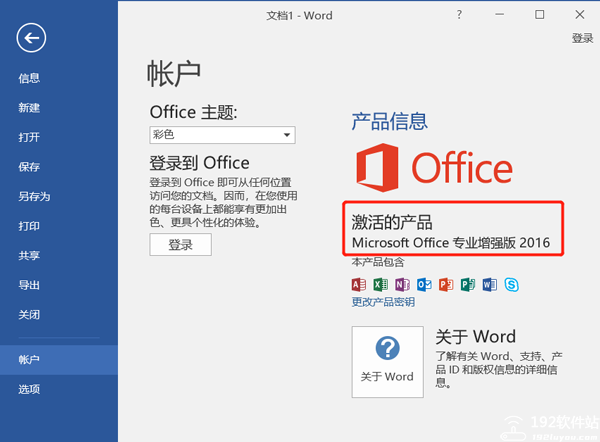
Task: Click the Access app icon
Action: 359,285
